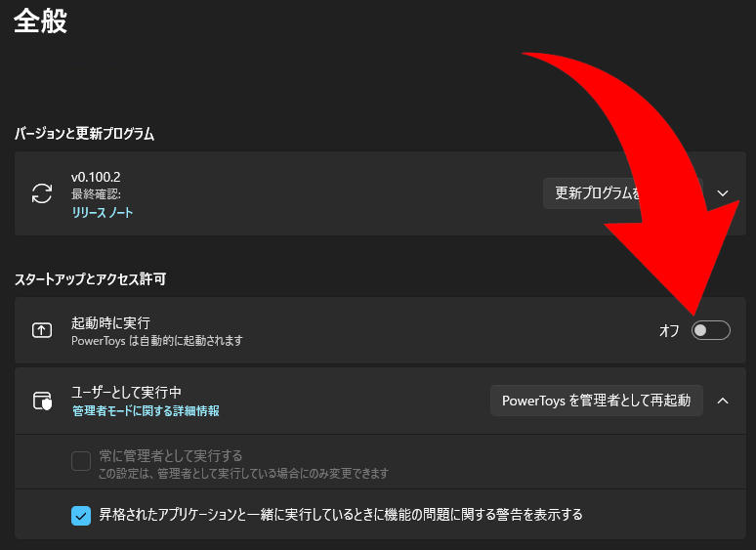Click the 起動時に実行 title text
This screenshot has width=756, height=550.
click(x=111, y=322)
